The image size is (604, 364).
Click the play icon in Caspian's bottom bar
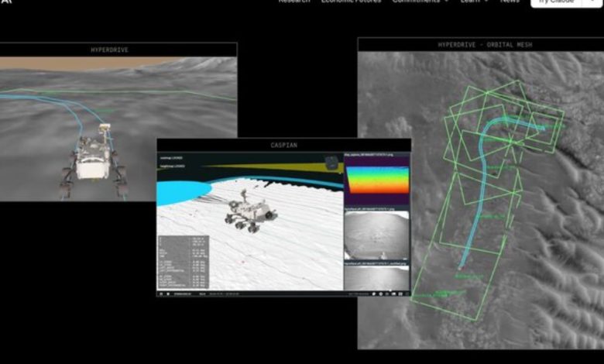point(161,294)
